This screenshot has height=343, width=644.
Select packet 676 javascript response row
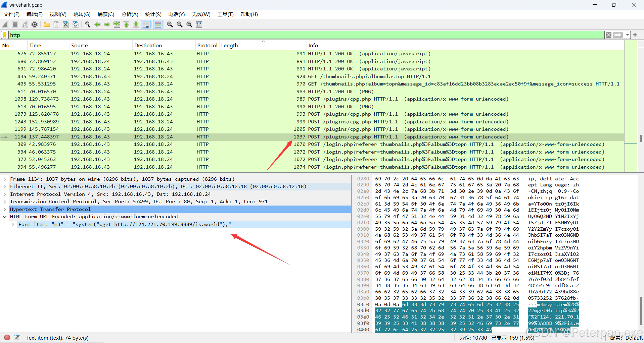[312, 54]
